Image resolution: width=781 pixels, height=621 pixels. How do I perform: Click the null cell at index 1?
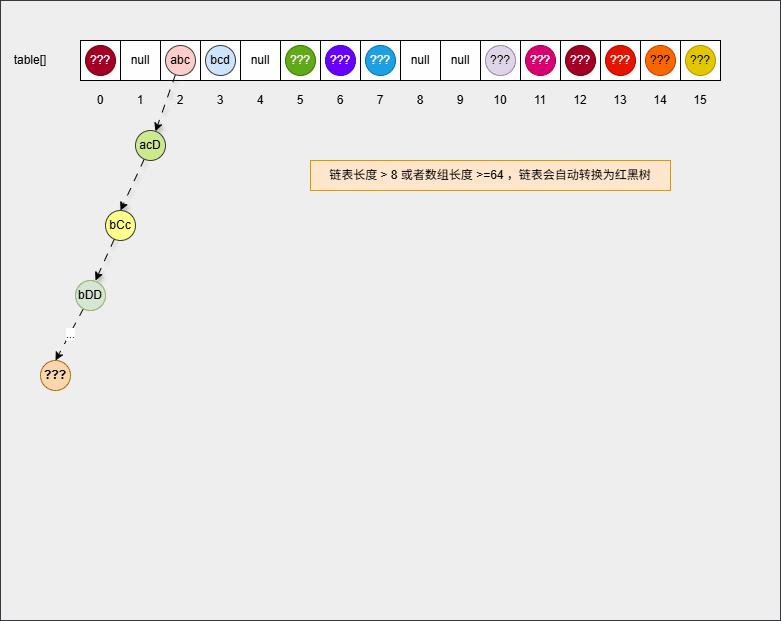(140, 60)
